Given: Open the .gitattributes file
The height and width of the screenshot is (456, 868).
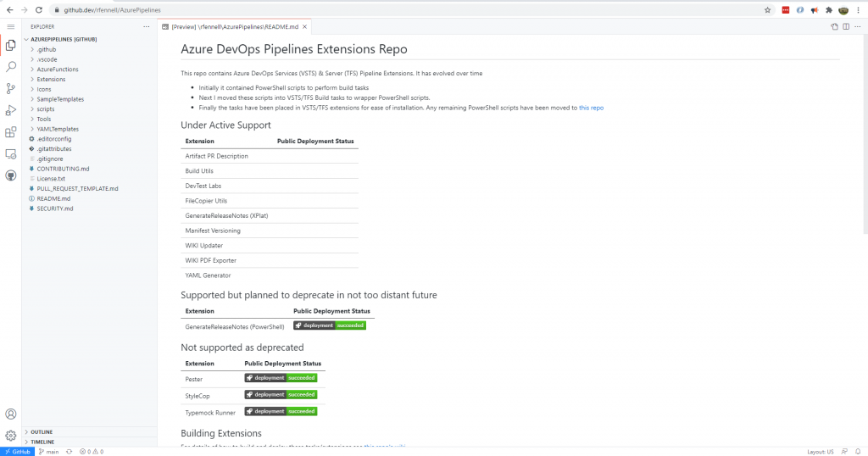Looking at the screenshot, I should coord(89,149).
